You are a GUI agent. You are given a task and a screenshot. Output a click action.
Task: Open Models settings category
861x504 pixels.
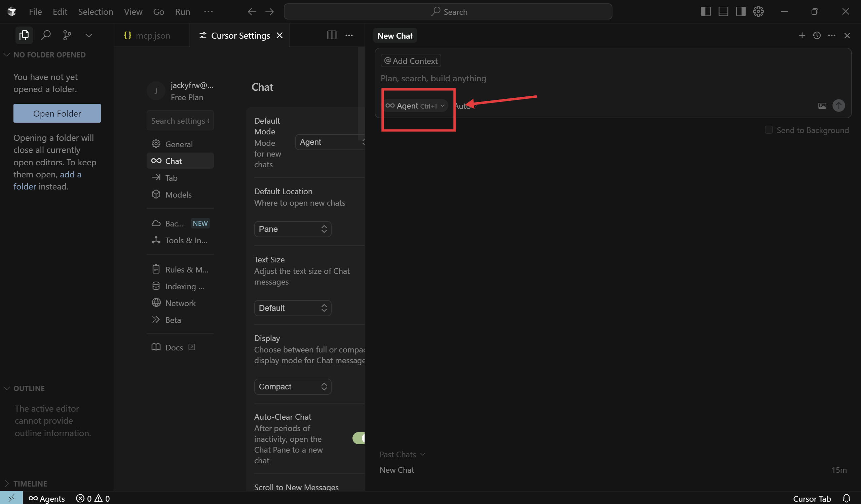click(x=180, y=194)
